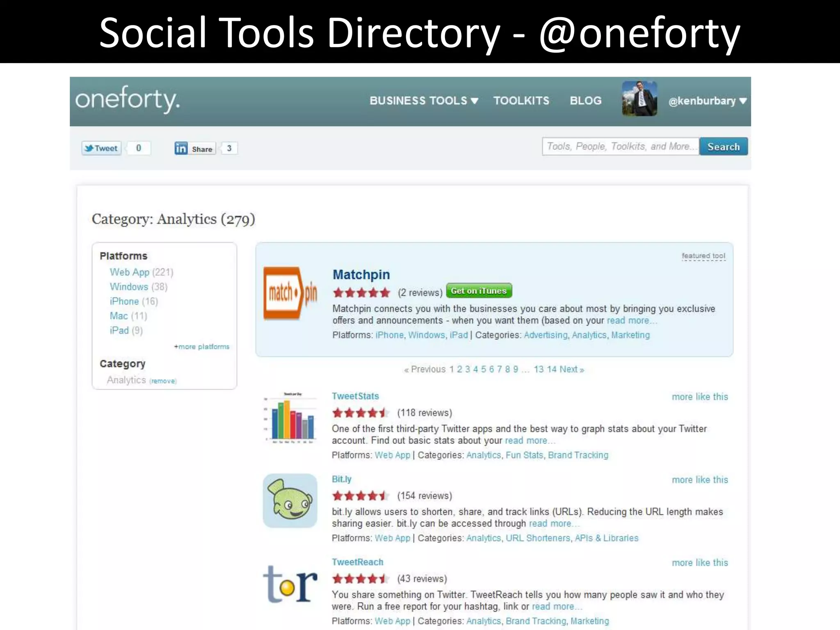The width and height of the screenshot is (840, 630).
Task: Open the Matchpin tool title
Action: click(x=361, y=274)
